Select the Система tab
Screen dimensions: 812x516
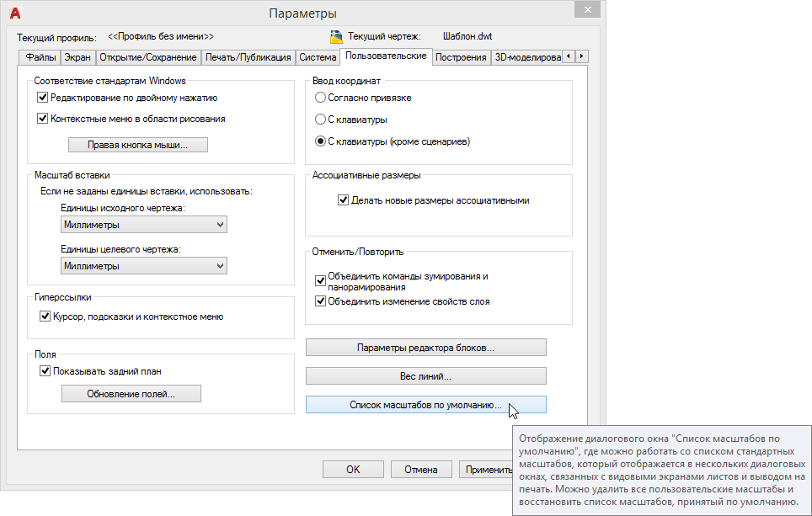click(318, 57)
